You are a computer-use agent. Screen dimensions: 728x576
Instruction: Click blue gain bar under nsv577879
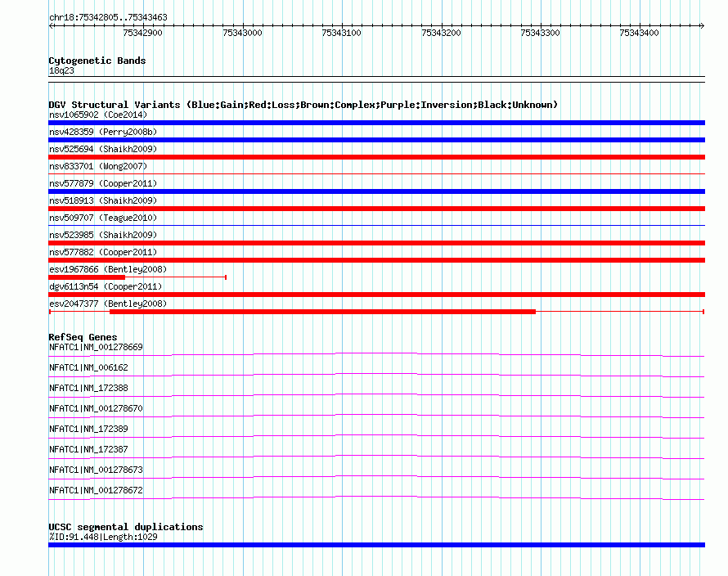tap(376, 191)
